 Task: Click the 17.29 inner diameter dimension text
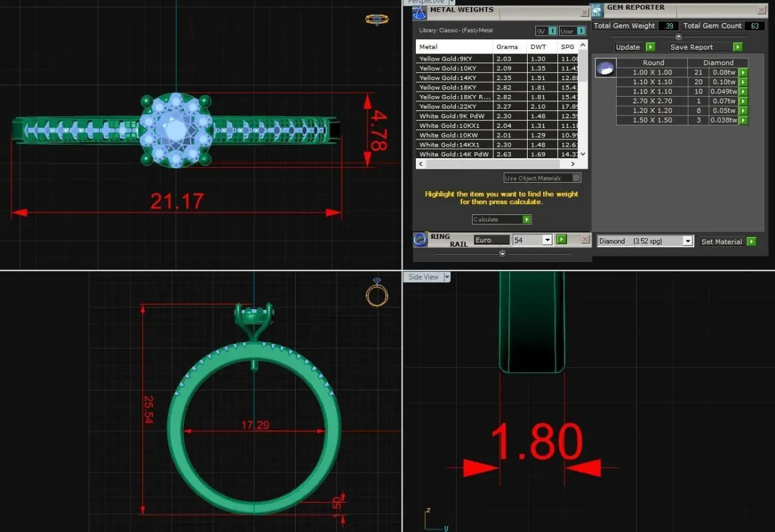tap(255, 425)
